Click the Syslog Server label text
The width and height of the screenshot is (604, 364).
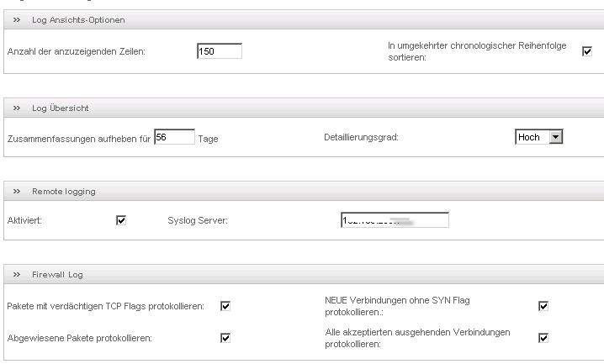click(x=198, y=220)
